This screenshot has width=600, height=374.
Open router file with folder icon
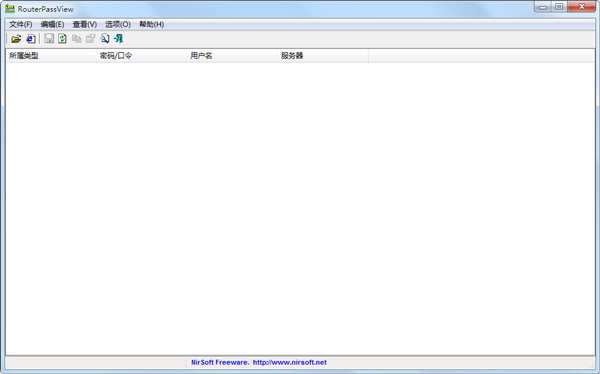[16, 39]
